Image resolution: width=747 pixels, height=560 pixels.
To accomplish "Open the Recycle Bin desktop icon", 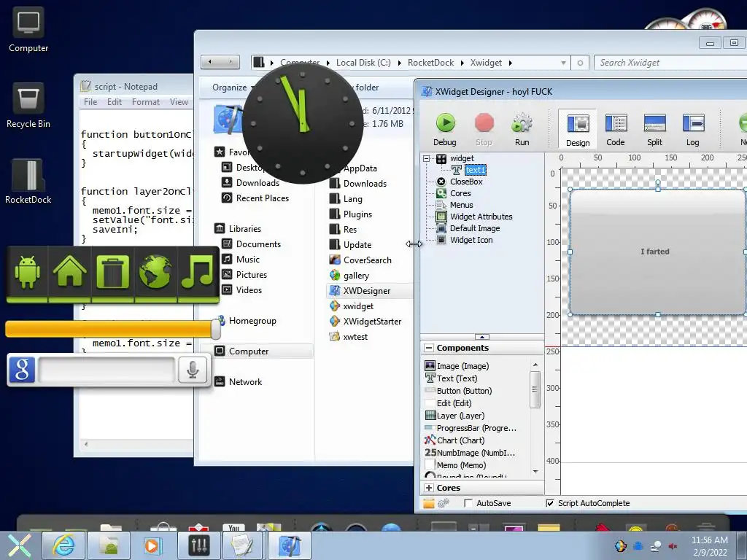I will pos(28,106).
